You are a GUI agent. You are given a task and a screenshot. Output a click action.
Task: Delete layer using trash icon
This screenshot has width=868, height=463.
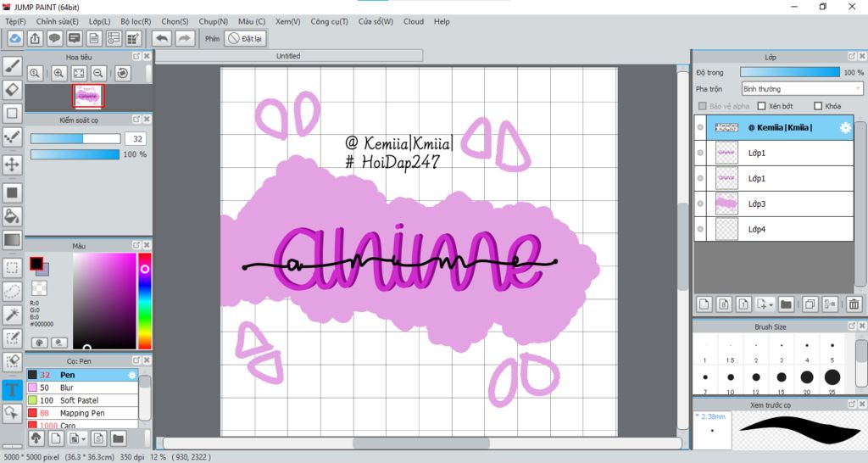[x=854, y=304]
